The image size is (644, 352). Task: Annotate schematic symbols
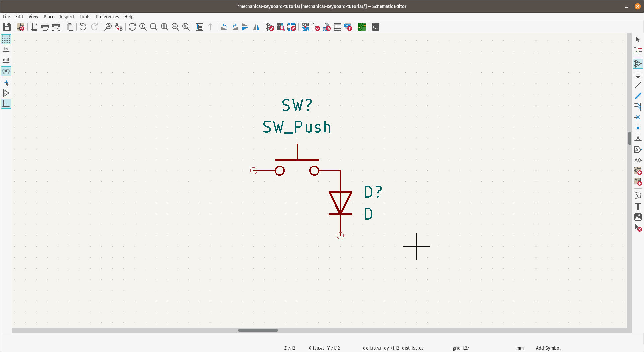tap(305, 27)
